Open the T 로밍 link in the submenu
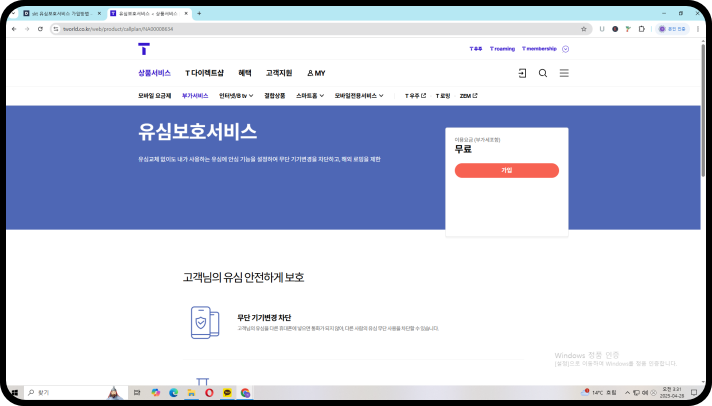The height and width of the screenshot is (406, 712). point(443,96)
